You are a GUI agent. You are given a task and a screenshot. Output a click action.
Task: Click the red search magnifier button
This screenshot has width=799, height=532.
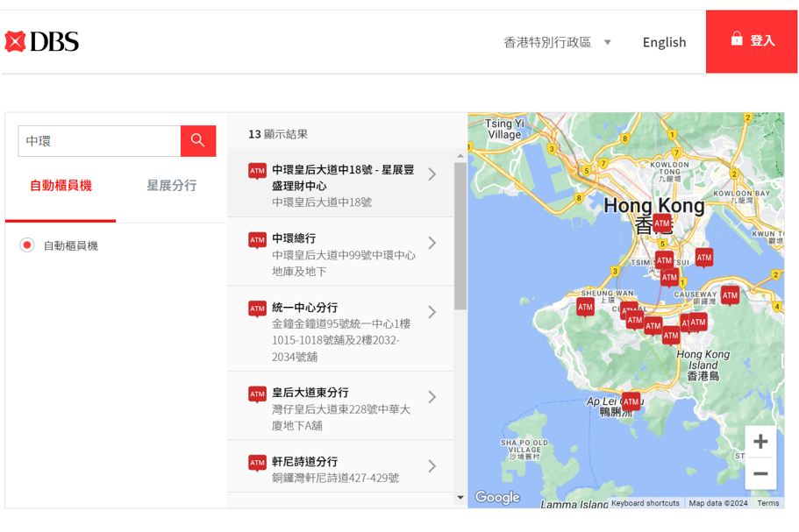[x=198, y=140]
